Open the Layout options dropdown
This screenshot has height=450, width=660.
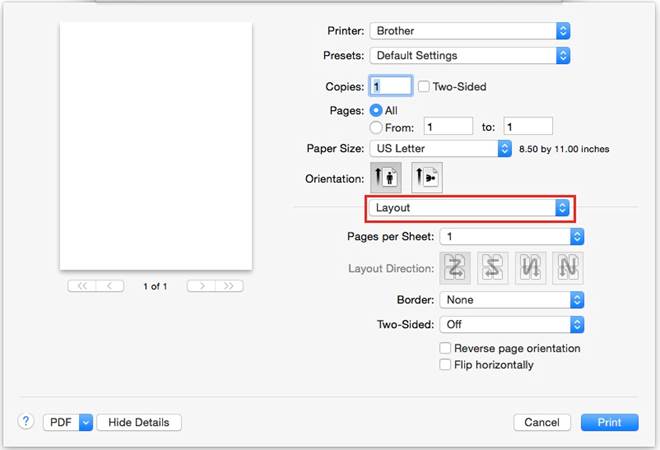tap(469, 208)
